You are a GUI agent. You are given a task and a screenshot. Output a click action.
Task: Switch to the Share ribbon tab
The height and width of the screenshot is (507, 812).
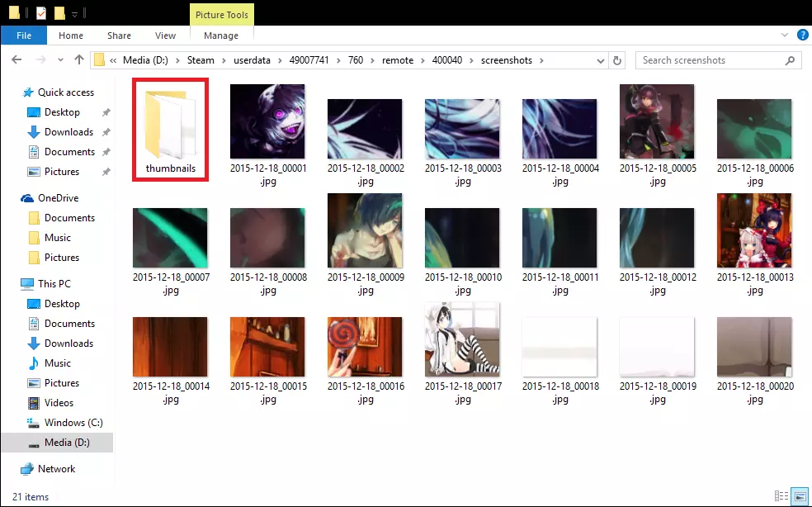coord(119,36)
